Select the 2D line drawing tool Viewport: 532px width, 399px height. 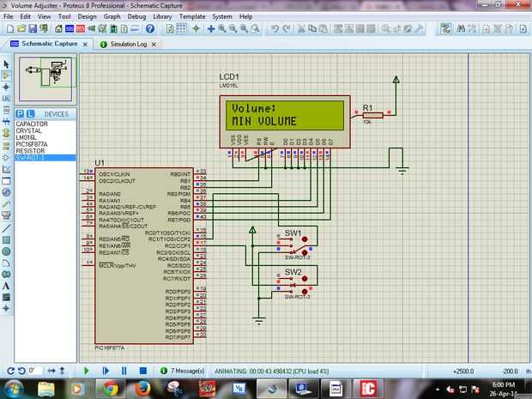point(6,228)
